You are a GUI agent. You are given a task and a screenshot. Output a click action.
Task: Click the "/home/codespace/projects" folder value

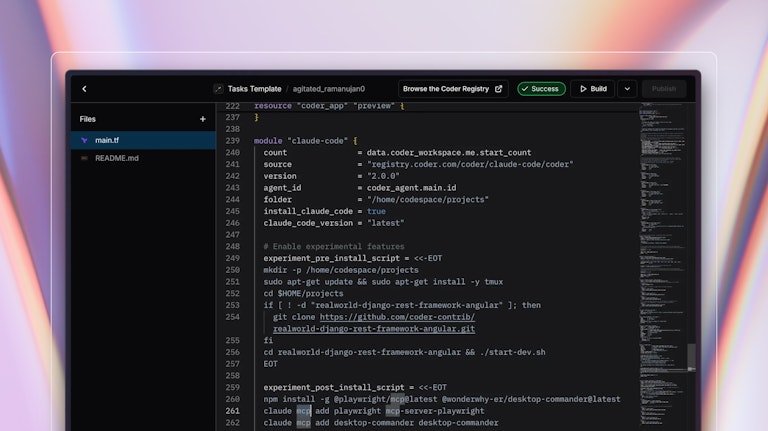point(428,199)
